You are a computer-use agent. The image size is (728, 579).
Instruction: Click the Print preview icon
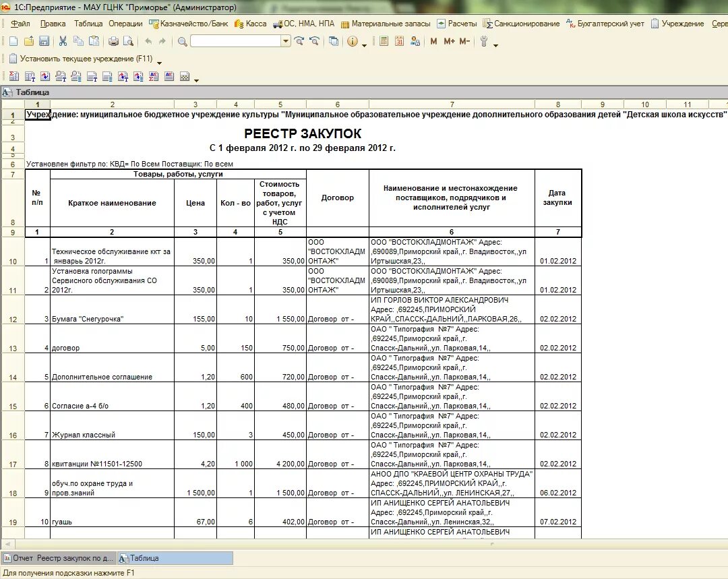point(128,41)
